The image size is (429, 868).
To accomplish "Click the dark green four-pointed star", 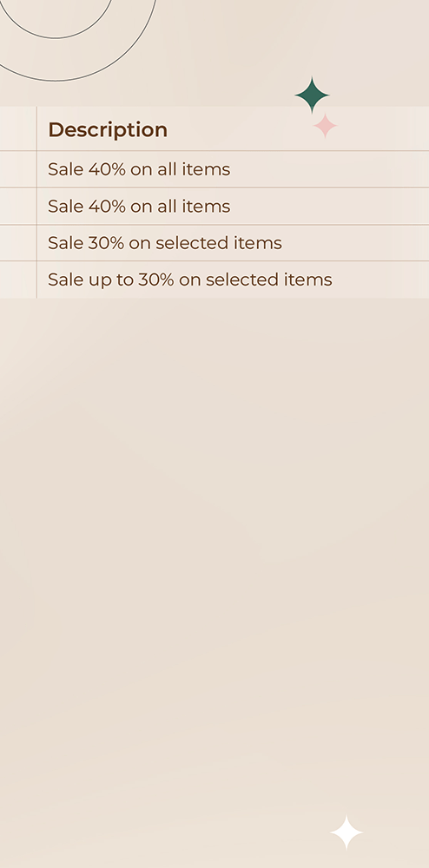I will coord(313,95).
